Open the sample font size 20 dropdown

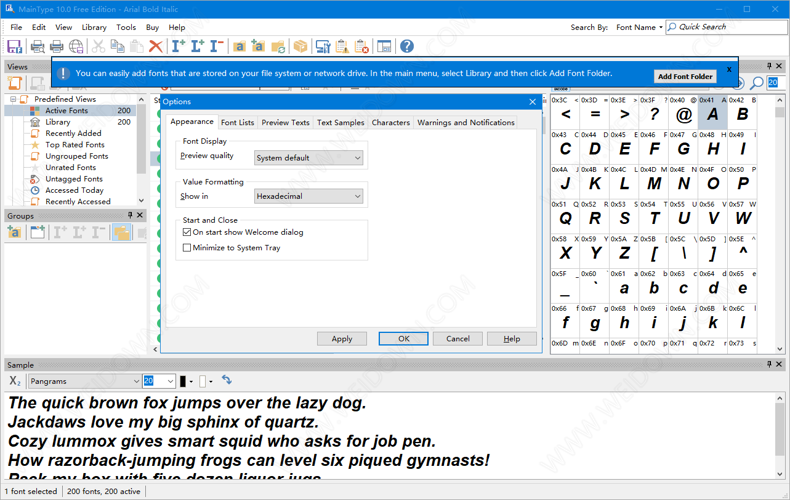tap(170, 381)
